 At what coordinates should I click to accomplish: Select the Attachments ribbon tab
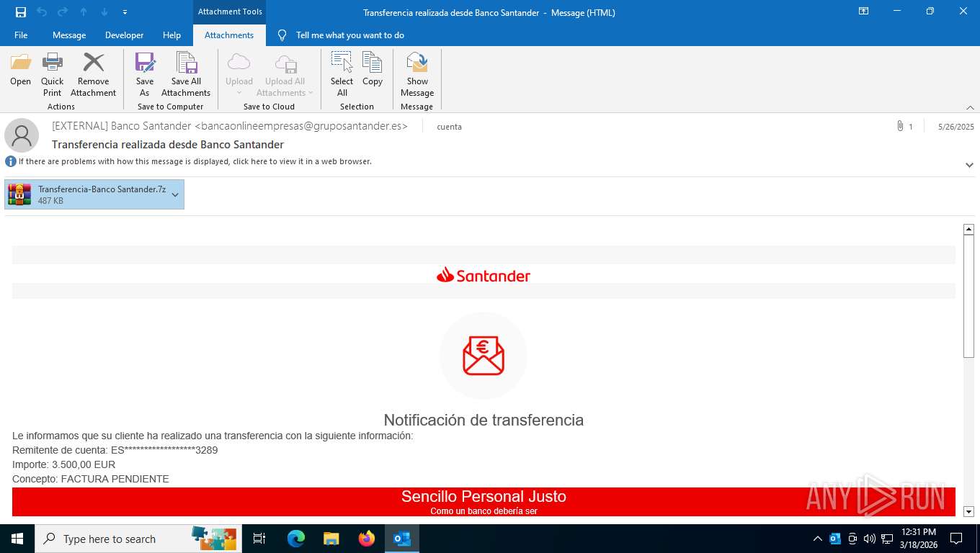pyautogui.click(x=229, y=35)
